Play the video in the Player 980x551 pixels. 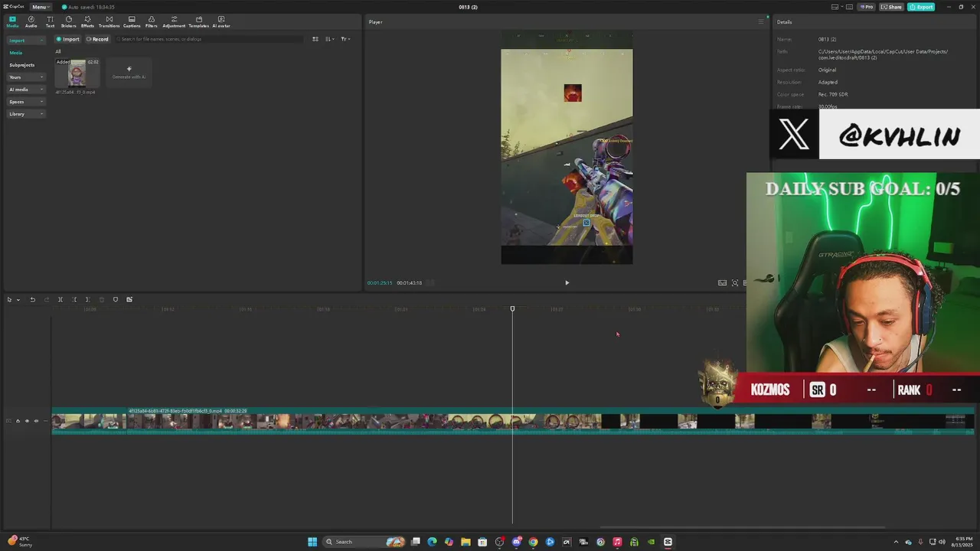[567, 282]
